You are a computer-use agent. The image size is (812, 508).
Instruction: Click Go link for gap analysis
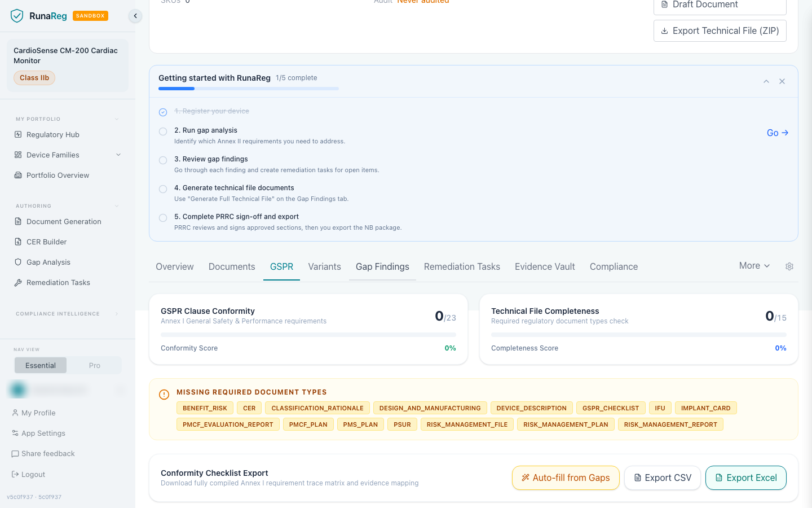coord(778,133)
